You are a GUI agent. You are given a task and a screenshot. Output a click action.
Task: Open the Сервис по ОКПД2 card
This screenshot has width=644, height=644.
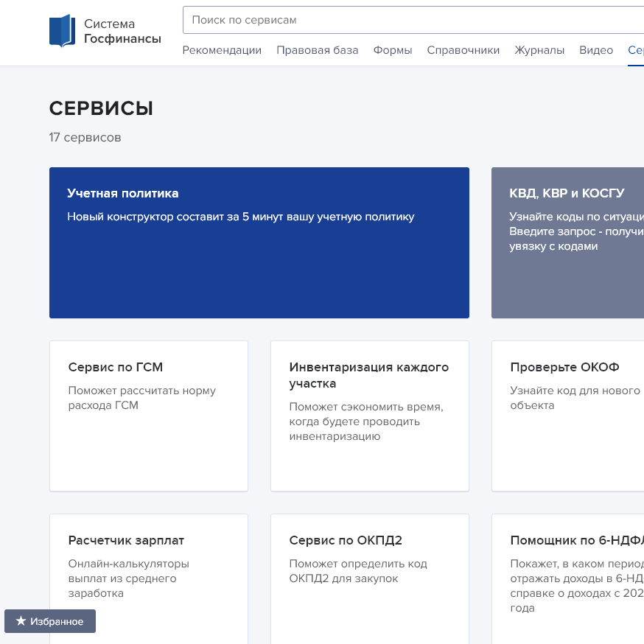tap(370, 578)
